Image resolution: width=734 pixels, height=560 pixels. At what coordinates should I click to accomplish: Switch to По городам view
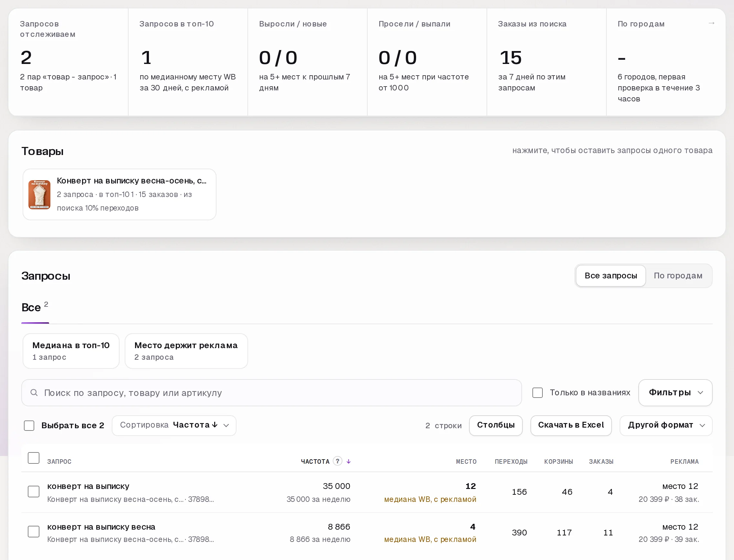678,276
